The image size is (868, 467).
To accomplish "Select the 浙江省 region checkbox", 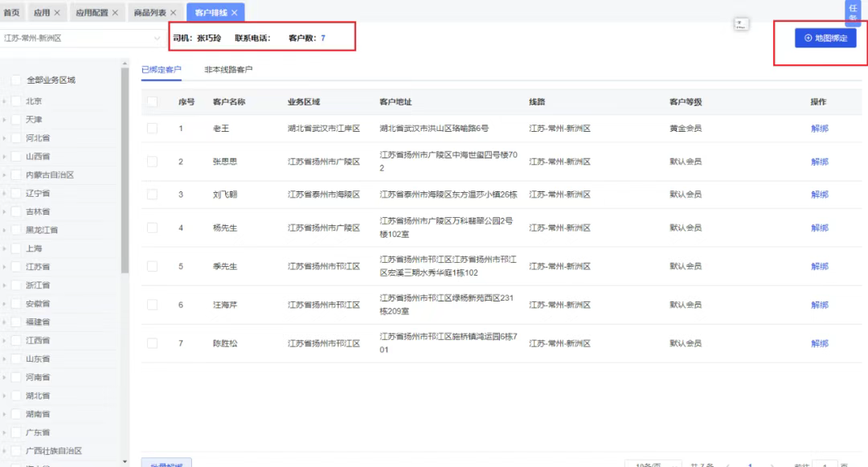I will [x=17, y=285].
